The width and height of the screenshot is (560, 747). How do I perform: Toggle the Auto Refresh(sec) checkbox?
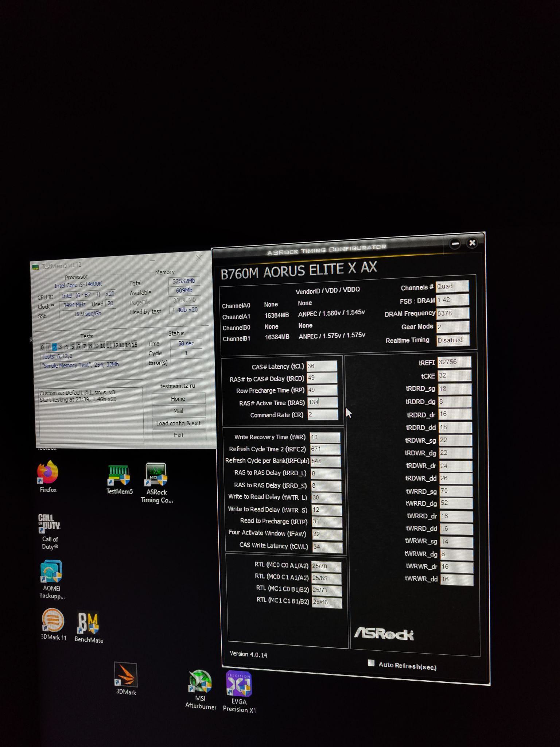(x=371, y=663)
